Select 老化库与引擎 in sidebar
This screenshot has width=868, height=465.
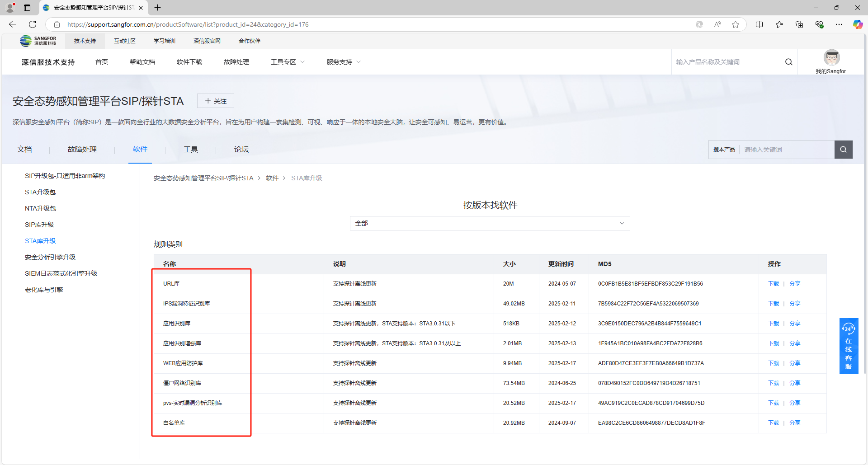coord(44,290)
